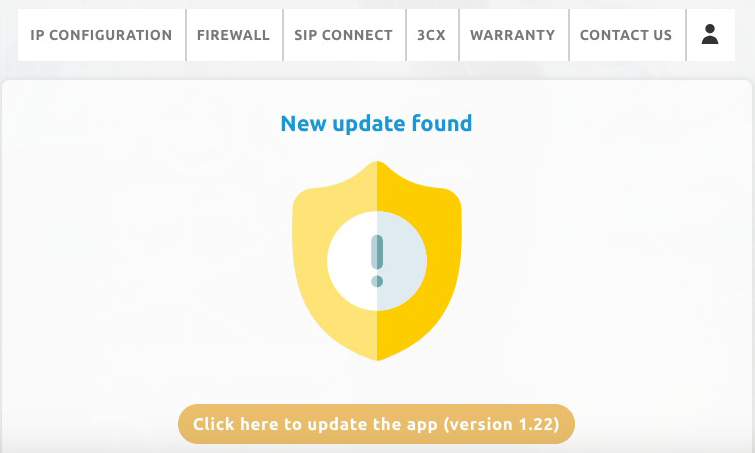Select SIP Connect in the navigation bar
The height and width of the screenshot is (453, 755).
pos(344,35)
